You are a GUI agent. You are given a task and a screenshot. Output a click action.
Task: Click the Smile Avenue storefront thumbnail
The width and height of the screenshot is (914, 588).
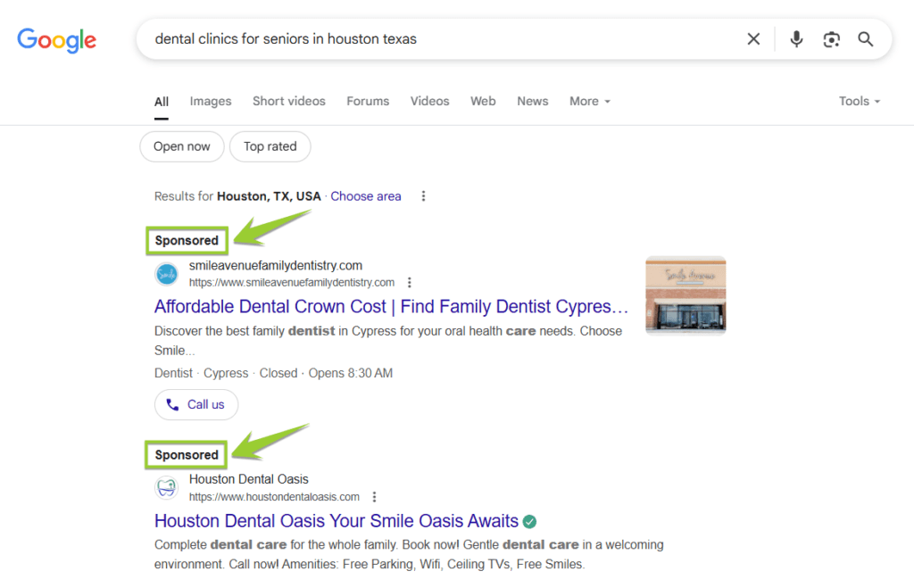[x=685, y=295]
